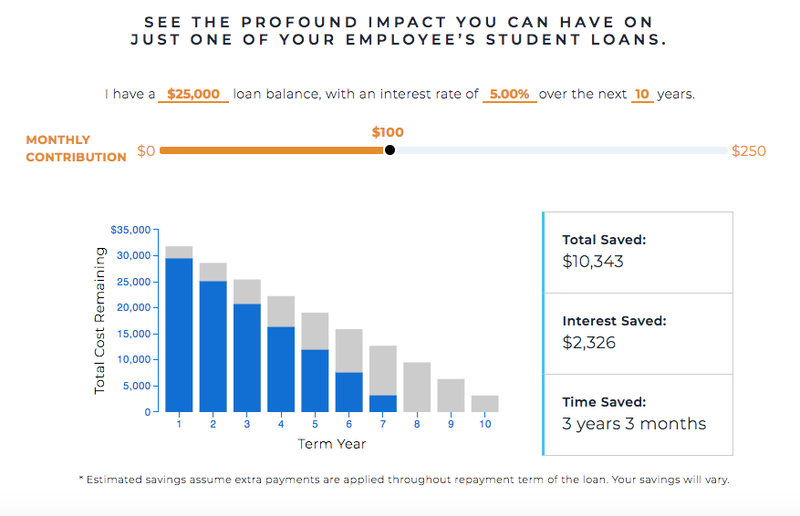
Task: Click the year 1 blue bar
Action: pos(179,335)
